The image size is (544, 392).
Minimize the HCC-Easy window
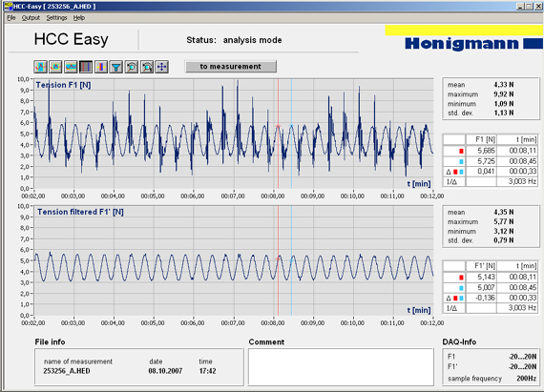[x=520, y=7]
